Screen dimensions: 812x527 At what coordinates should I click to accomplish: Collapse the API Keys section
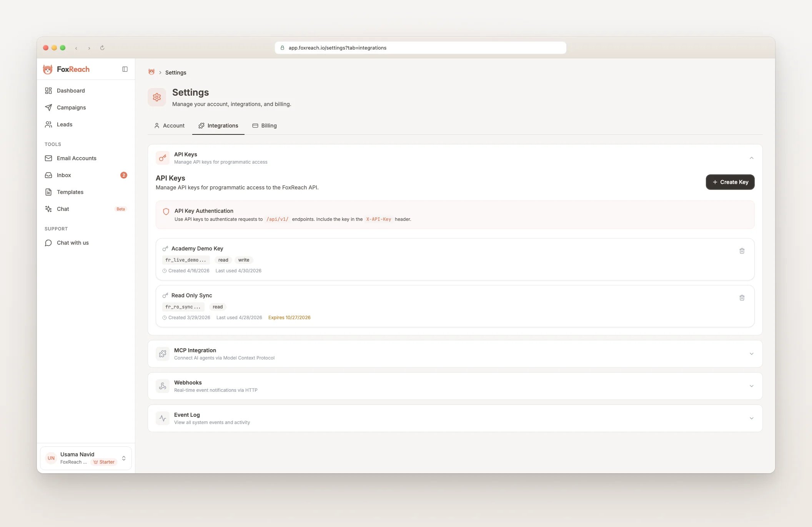tap(751, 158)
